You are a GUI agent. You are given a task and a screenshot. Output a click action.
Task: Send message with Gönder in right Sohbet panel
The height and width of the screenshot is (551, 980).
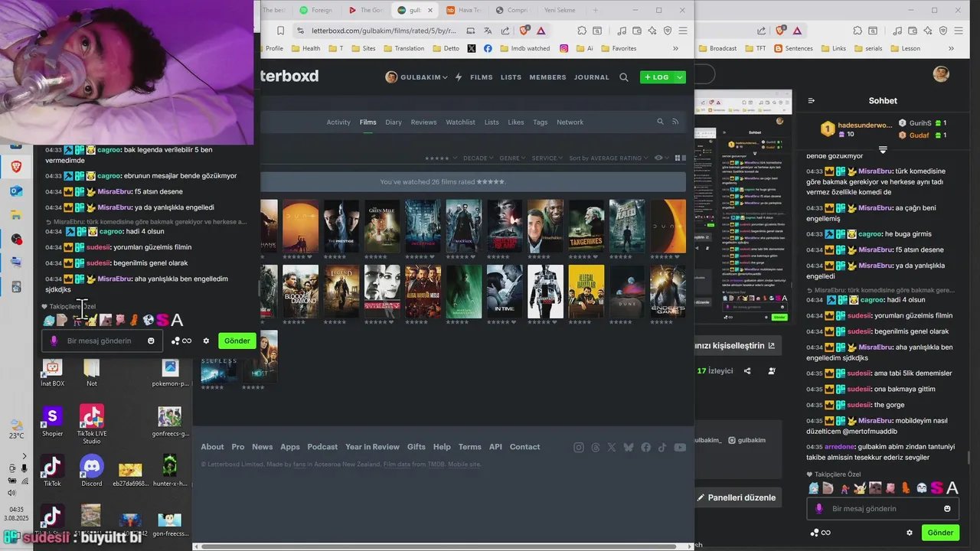point(940,533)
